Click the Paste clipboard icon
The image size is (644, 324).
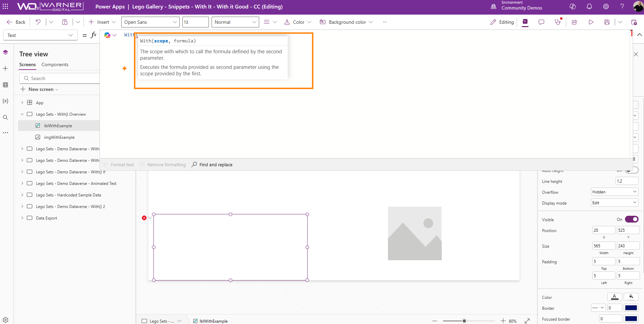[x=65, y=22]
